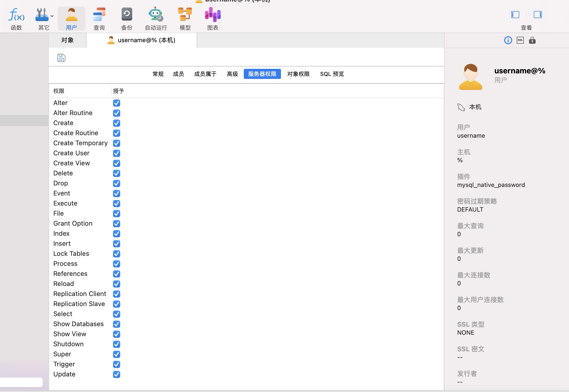The height and width of the screenshot is (392, 569).
Task: Show DDL panel icon
Action: [520, 40]
